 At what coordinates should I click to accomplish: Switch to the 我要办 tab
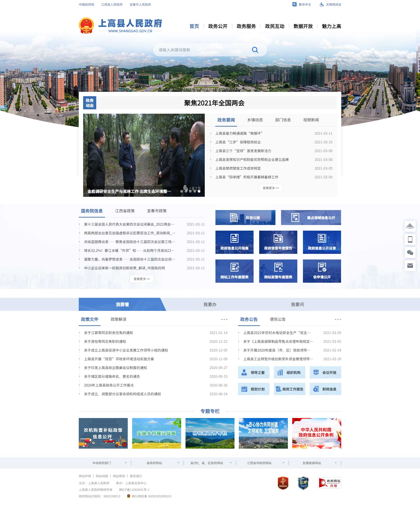coord(210,304)
